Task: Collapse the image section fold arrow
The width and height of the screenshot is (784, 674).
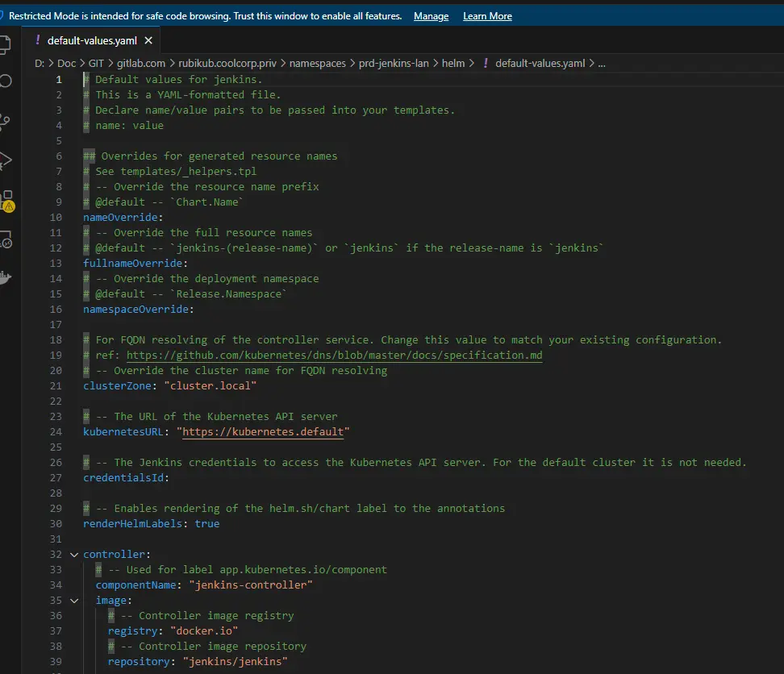Action: tap(74, 601)
